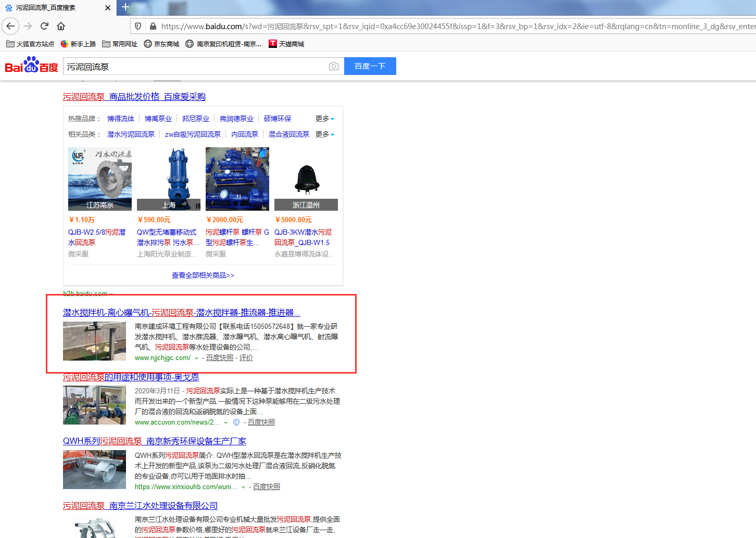
Task: Click the ¥5000.00元 price text
Action: 293,220
